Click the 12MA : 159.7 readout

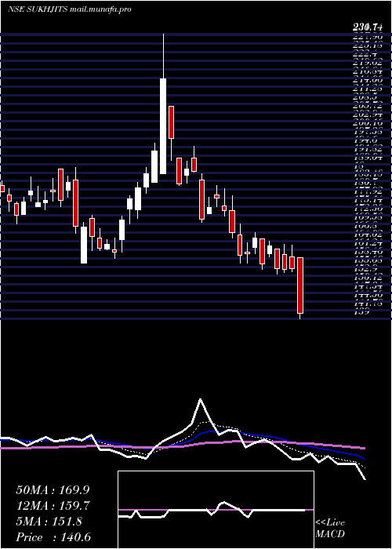[x=53, y=506]
